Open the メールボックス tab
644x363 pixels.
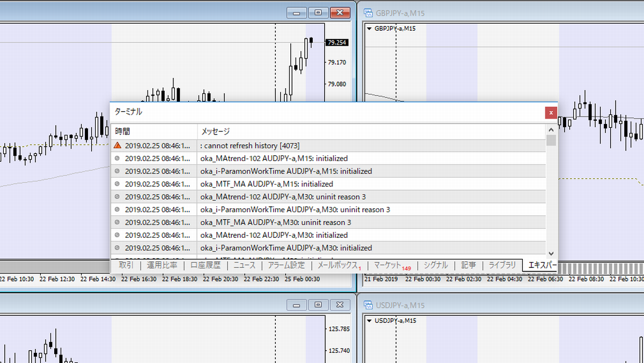pyautogui.click(x=338, y=265)
